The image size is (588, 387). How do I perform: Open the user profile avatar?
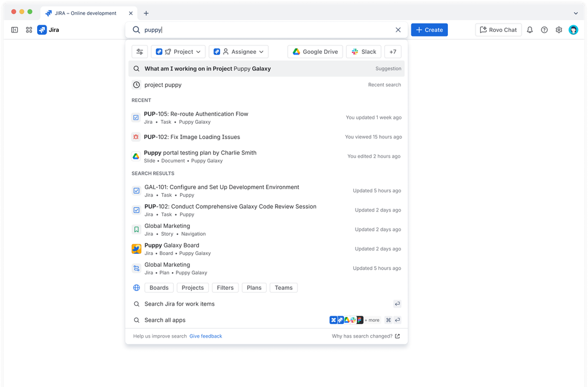tap(573, 30)
